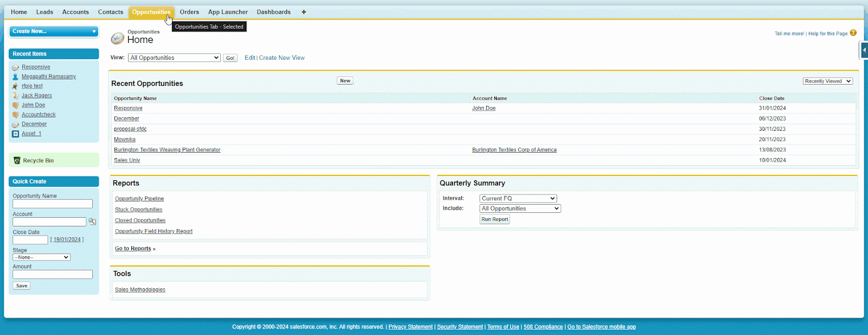The height and width of the screenshot is (335, 868).
Task: Click Help for this Page link
Action: [x=828, y=34]
